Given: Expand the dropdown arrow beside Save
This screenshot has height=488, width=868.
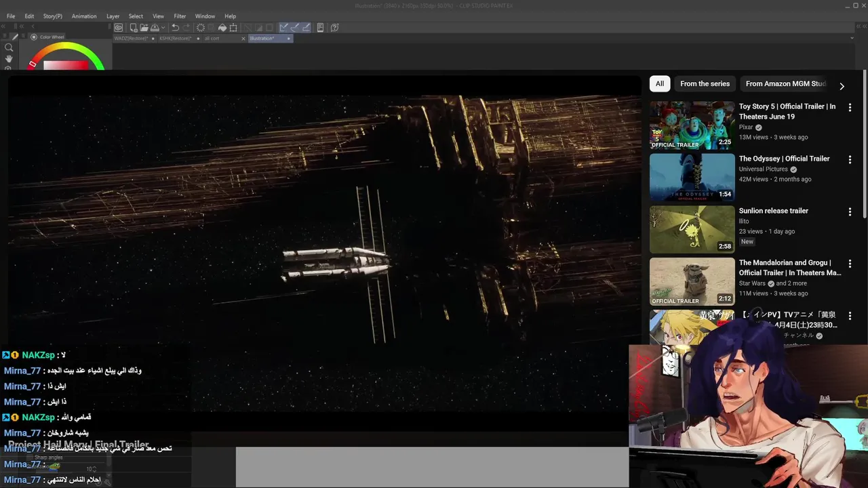Looking at the screenshot, I should pyautogui.click(x=163, y=28).
